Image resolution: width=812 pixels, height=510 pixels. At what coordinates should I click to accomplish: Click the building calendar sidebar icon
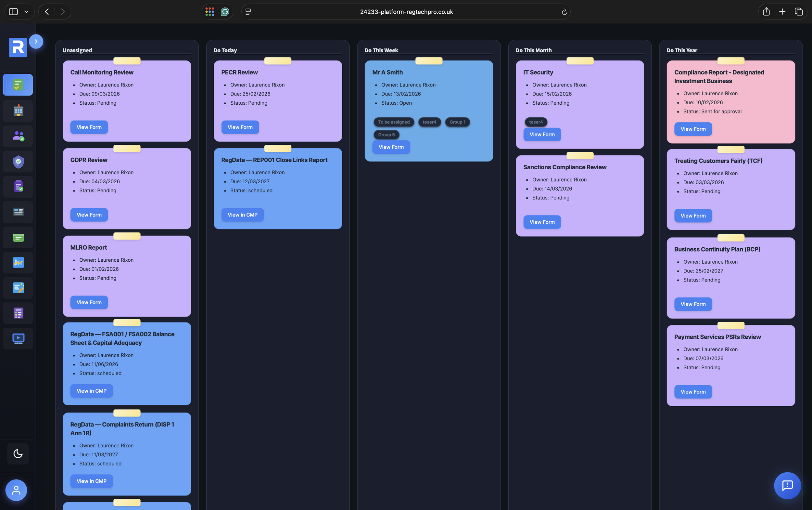[18, 111]
